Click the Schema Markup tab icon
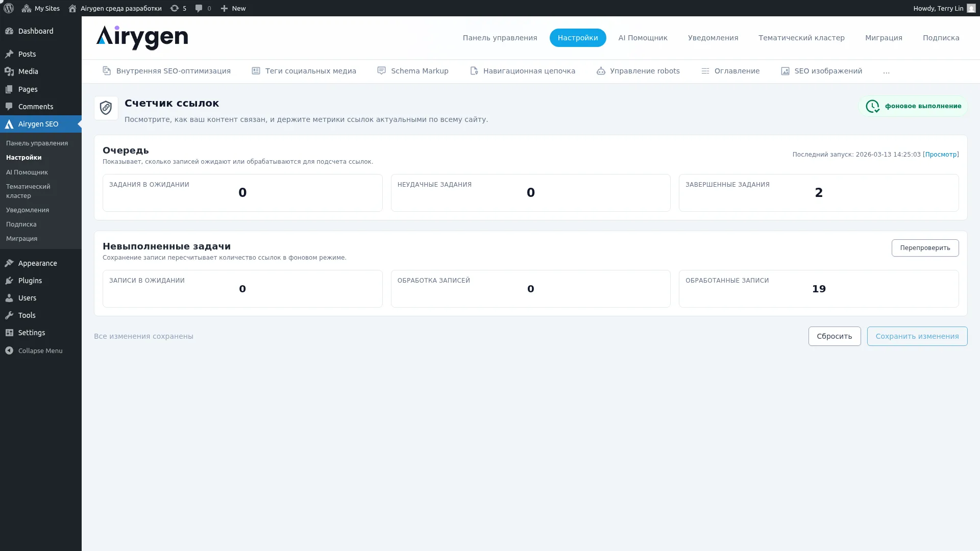The width and height of the screenshot is (980, 551). coord(381,71)
